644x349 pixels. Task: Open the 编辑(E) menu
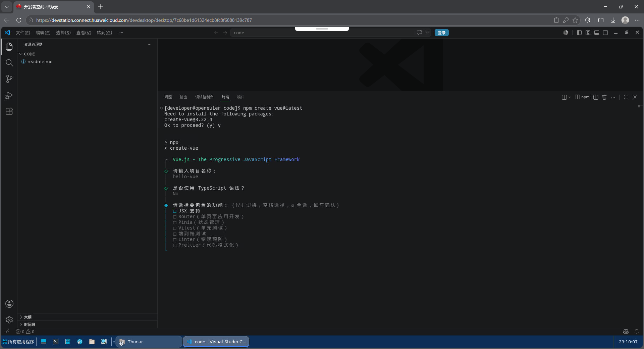[43, 33]
